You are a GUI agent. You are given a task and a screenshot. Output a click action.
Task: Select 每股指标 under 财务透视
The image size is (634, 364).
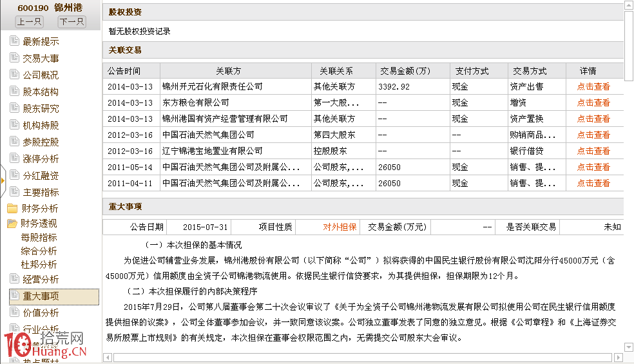(x=39, y=238)
